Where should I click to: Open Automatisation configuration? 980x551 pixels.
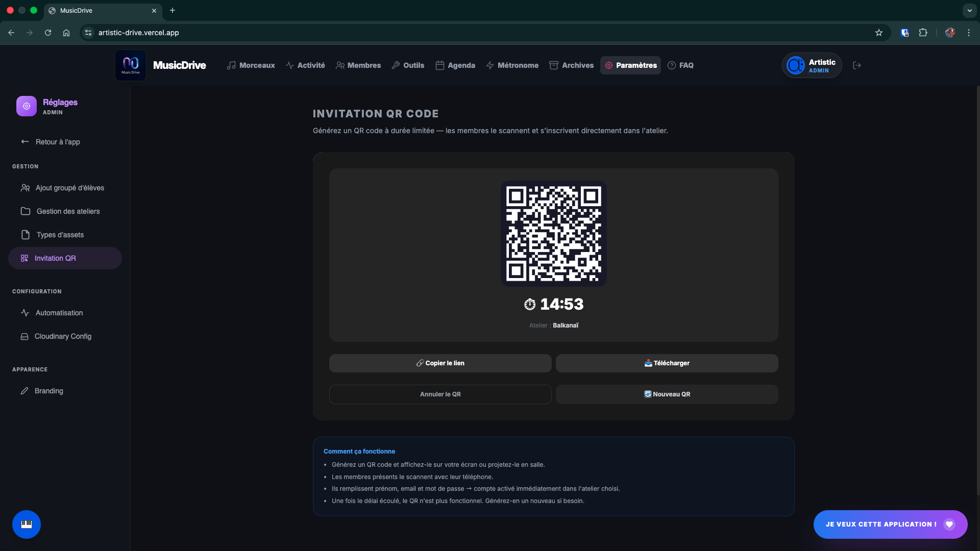pyautogui.click(x=65, y=313)
